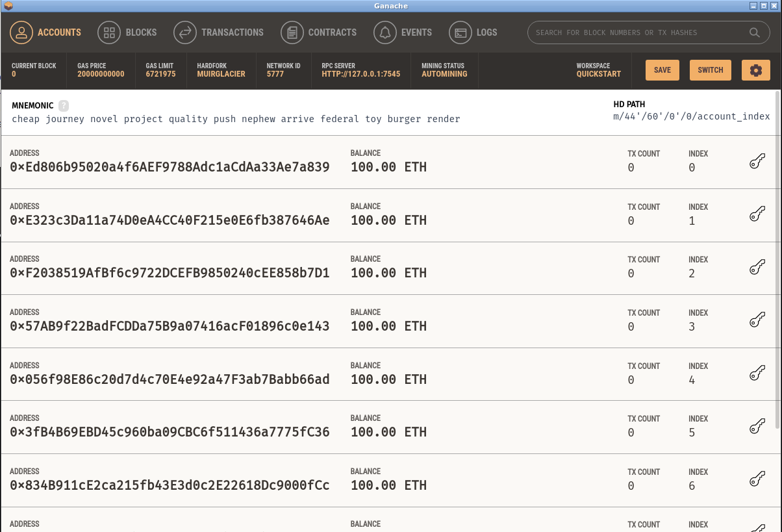782x532 pixels.
Task: Click the search magnifier icon
Action: point(755,32)
